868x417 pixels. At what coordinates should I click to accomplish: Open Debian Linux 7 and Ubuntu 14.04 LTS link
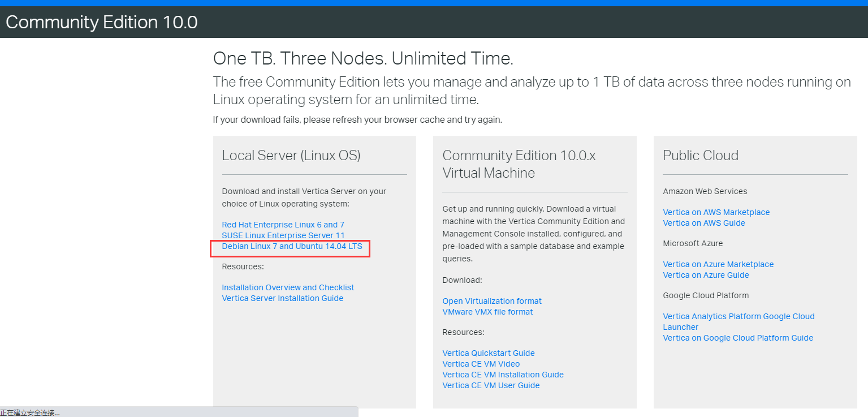point(292,246)
